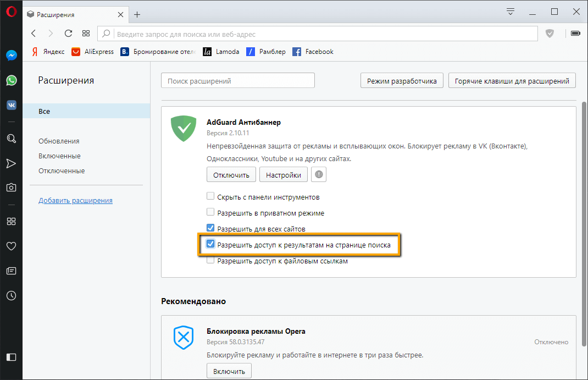Open the tab menu dropdown in title bar
588x380 pixels.
pos(511,11)
